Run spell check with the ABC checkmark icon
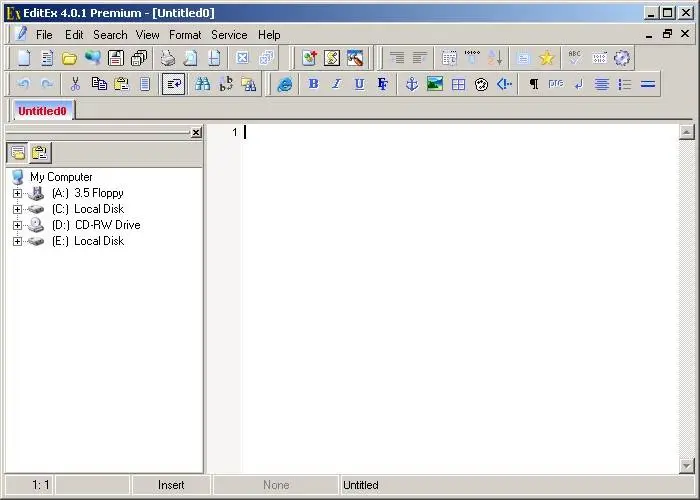This screenshot has width=700, height=500. pyautogui.click(x=575, y=58)
